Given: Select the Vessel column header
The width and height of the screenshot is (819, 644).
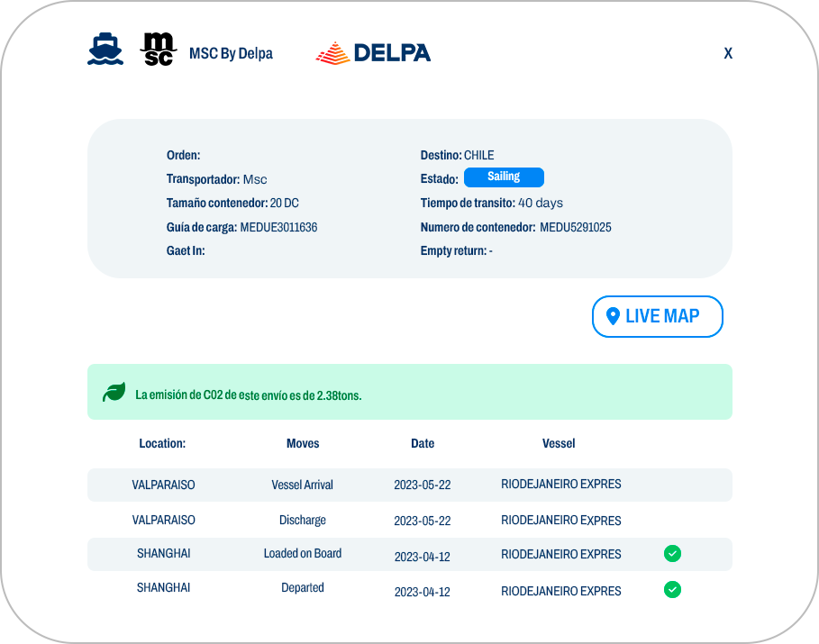Looking at the screenshot, I should (559, 443).
